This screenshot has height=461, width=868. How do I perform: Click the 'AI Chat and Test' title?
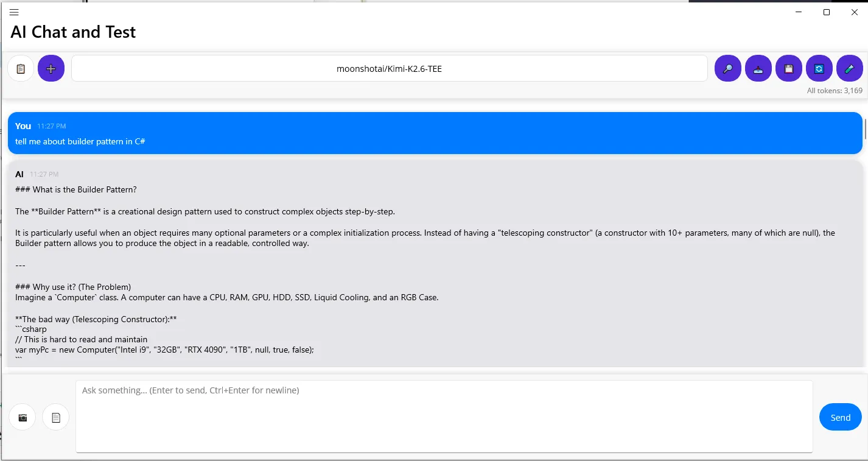pos(73,32)
